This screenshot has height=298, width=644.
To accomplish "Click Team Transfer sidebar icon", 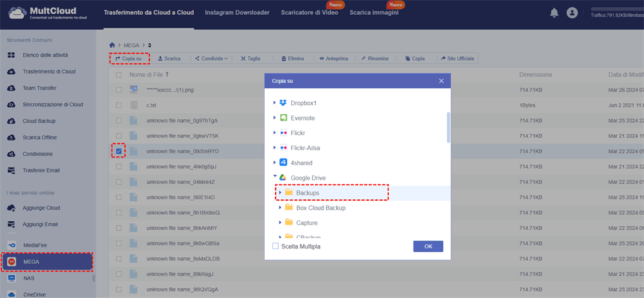I will coord(12,88).
